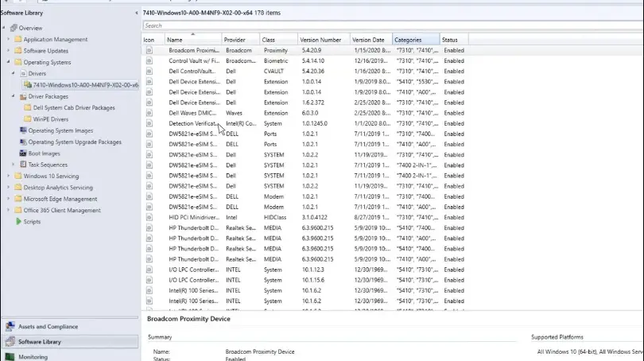Collapse the Drivers tree node
Image resolution: width=644 pixels, height=361 pixels.
pyautogui.click(x=14, y=73)
